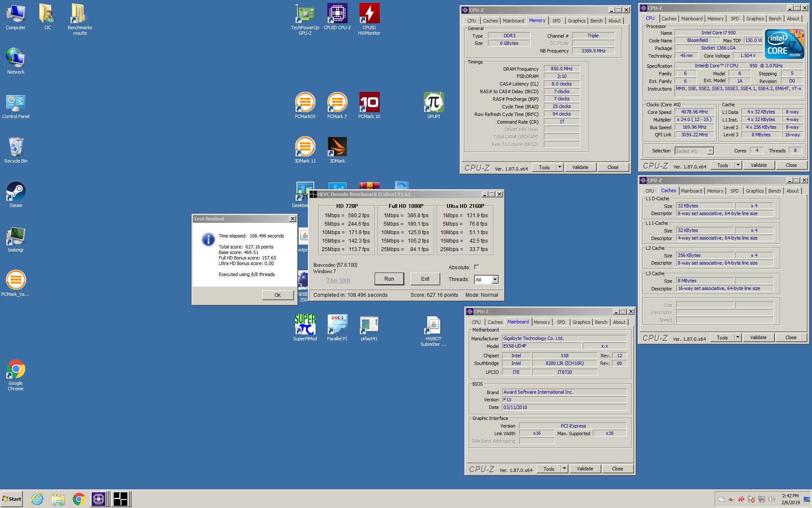Open the PCMark 10 shortcut

tap(369, 106)
